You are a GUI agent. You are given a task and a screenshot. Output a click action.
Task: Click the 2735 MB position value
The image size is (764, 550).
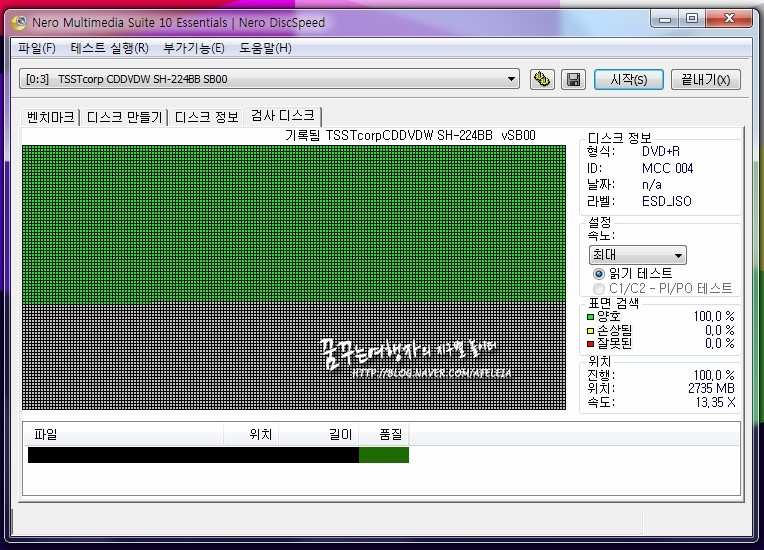coord(711,389)
